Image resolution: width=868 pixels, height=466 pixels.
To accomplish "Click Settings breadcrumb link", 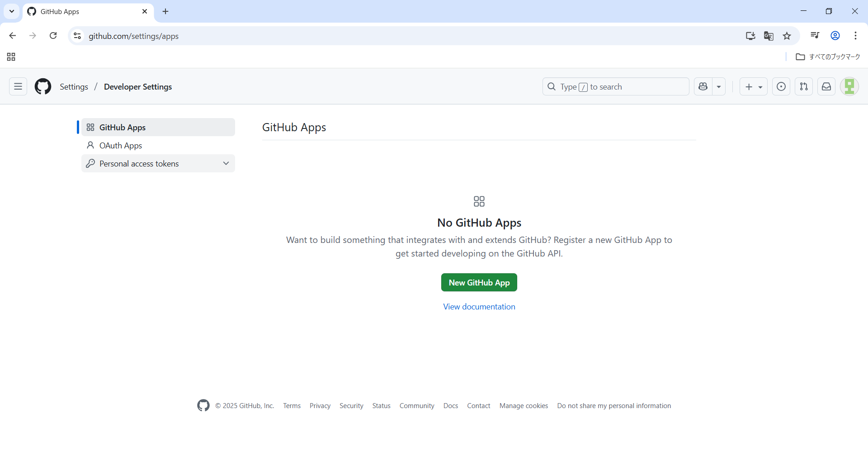I will click(74, 86).
